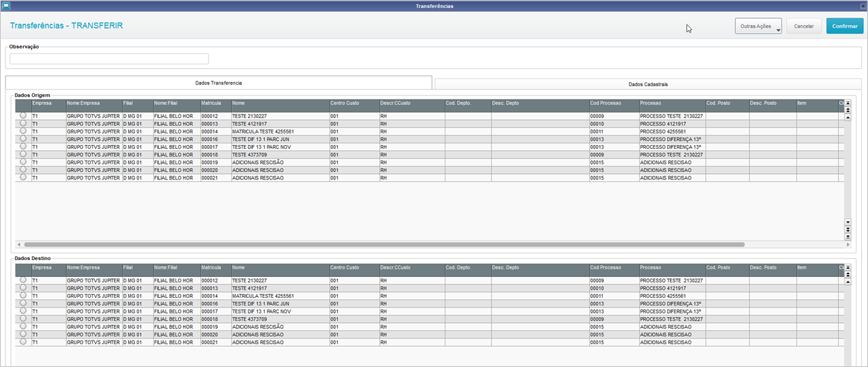Select origin radio for TESTE 2130227
868x367 pixels.
click(23, 116)
